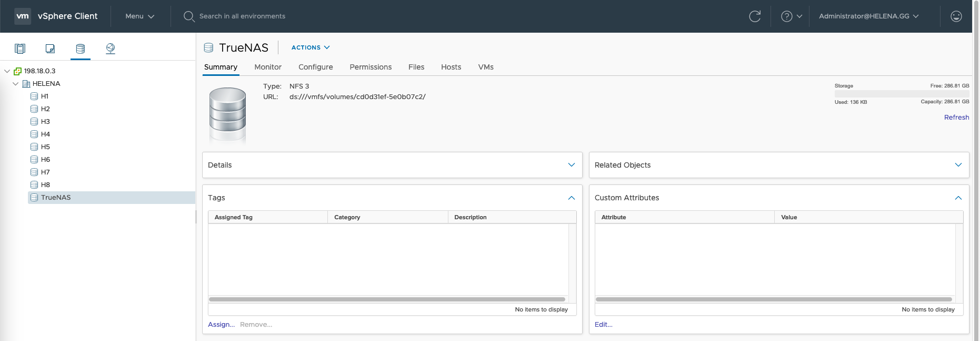Switch to the Configure tab
Viewport: 980px width, 341px height.
(315, 67)
